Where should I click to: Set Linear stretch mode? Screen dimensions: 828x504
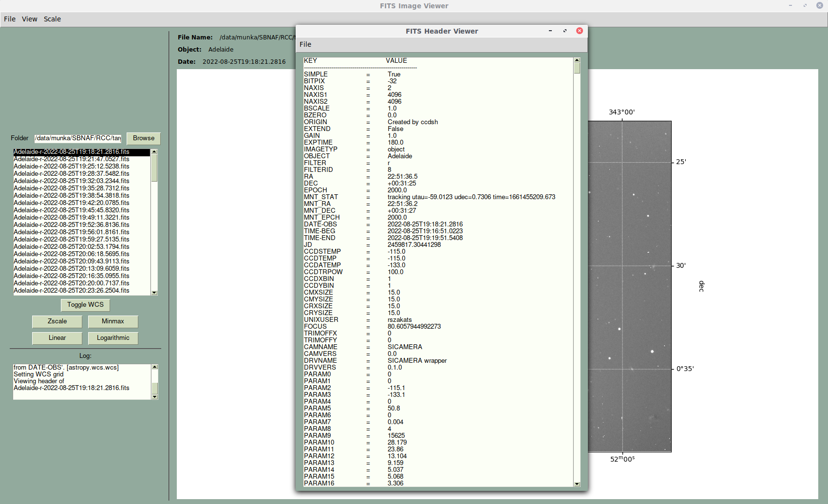tap(57, 338)
